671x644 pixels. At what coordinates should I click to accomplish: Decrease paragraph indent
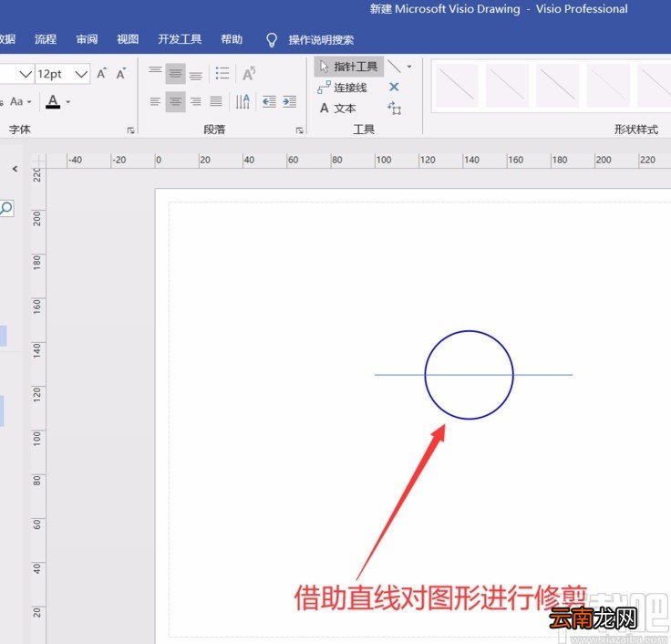tap(269, 101)
